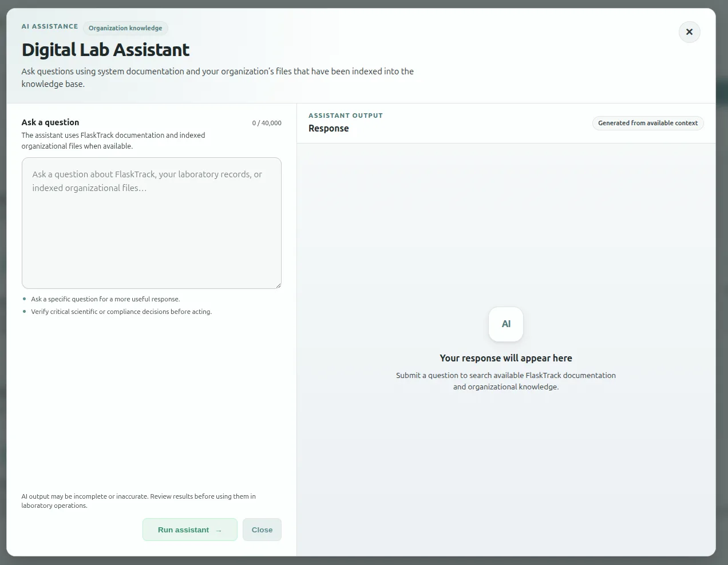This screenshot has width=728, height=565.
Task: Click the AI ASSISTANCE label
Action: tap(50, 26)
